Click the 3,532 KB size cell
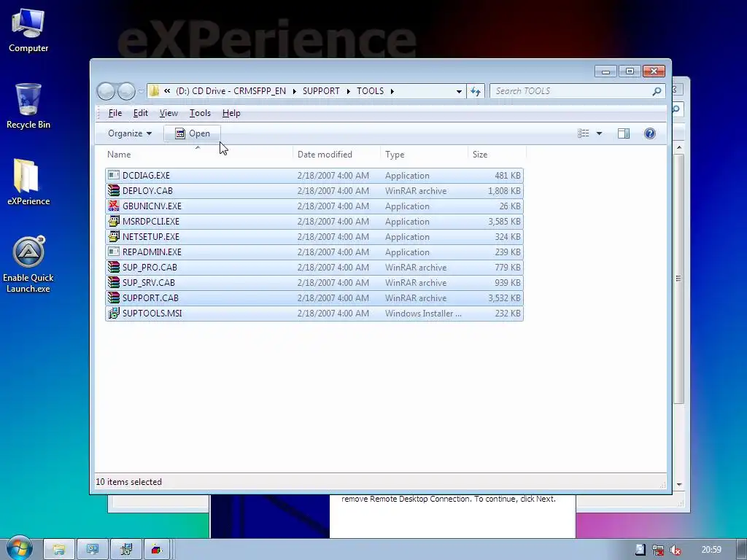The height and width of the screenshot is (560, 747). tap(504, 297)
